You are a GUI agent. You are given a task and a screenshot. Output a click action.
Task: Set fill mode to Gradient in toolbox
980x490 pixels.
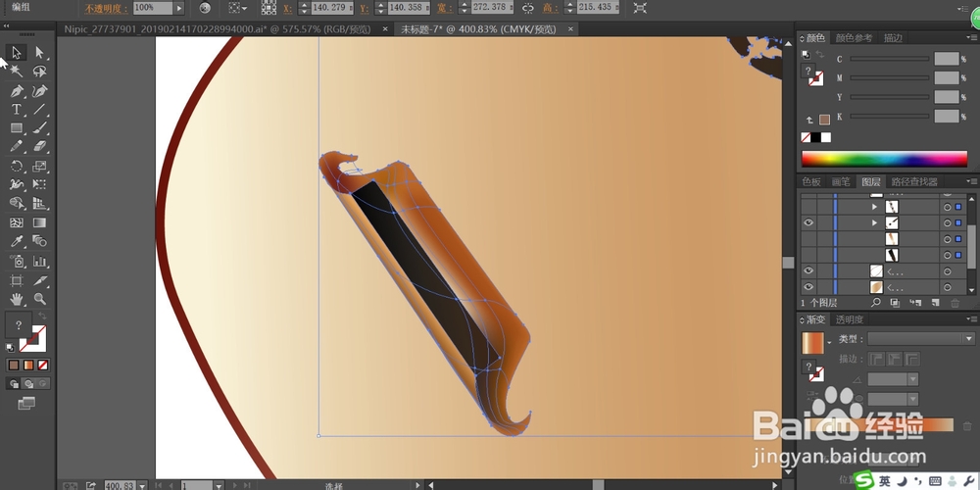[x=28, y=365]
